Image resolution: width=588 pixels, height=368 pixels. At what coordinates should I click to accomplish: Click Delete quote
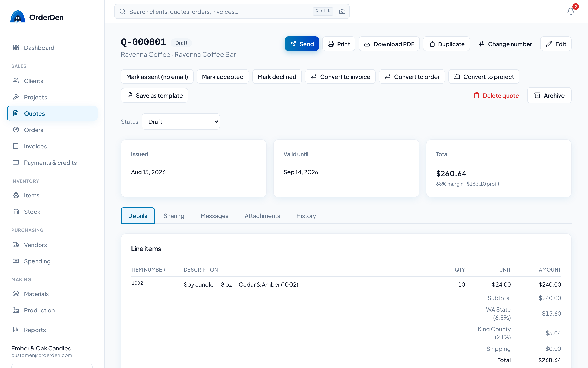pos(496,95)
